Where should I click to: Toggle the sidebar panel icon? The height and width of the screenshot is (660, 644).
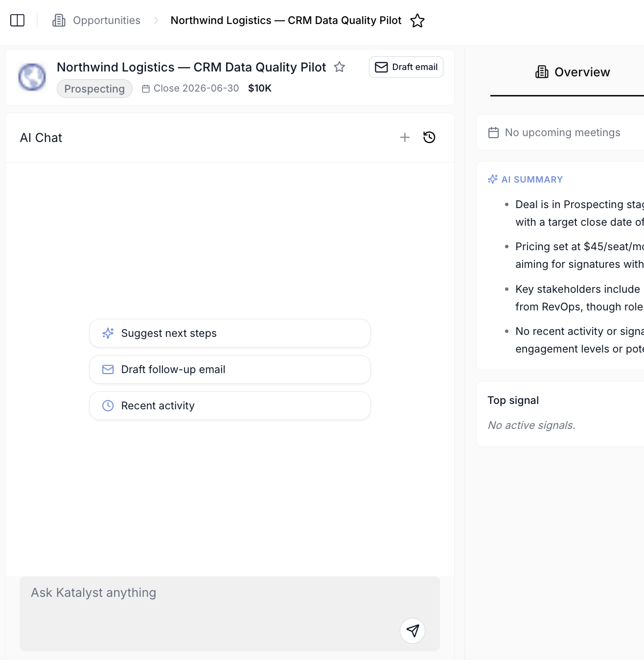(18, 21)
